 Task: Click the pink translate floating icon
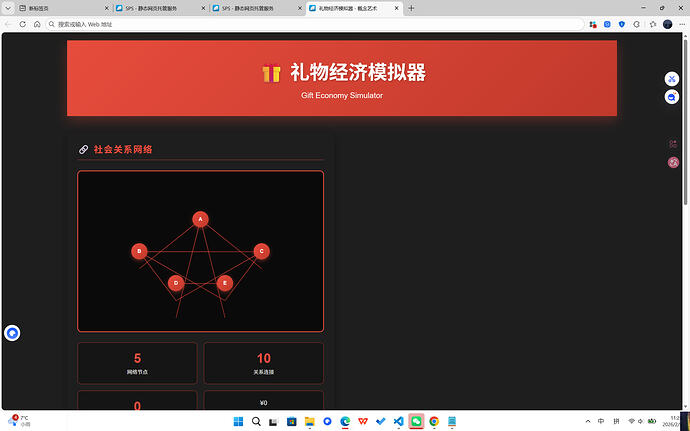point(673,162)
